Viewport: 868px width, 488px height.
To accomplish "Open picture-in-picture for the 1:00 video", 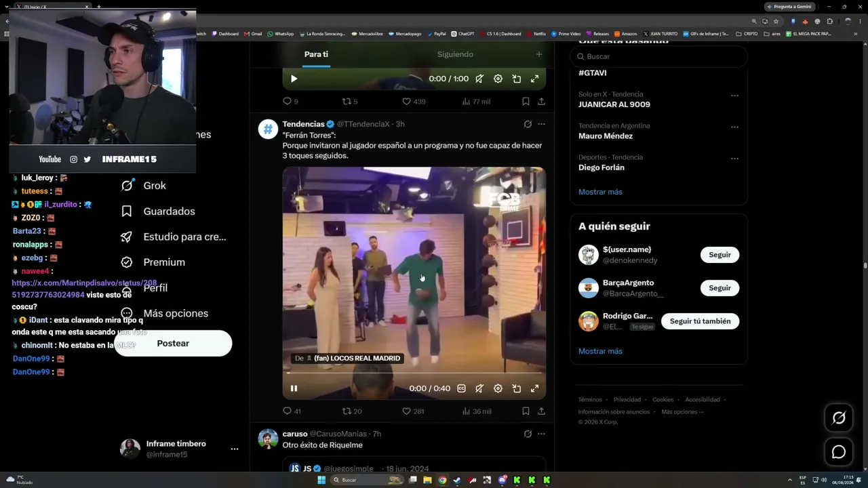I will [x=516, y=79].
